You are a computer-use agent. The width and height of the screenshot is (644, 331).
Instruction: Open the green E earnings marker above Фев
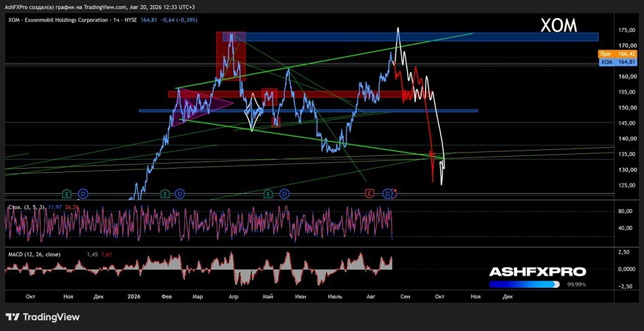pos(165,193)
